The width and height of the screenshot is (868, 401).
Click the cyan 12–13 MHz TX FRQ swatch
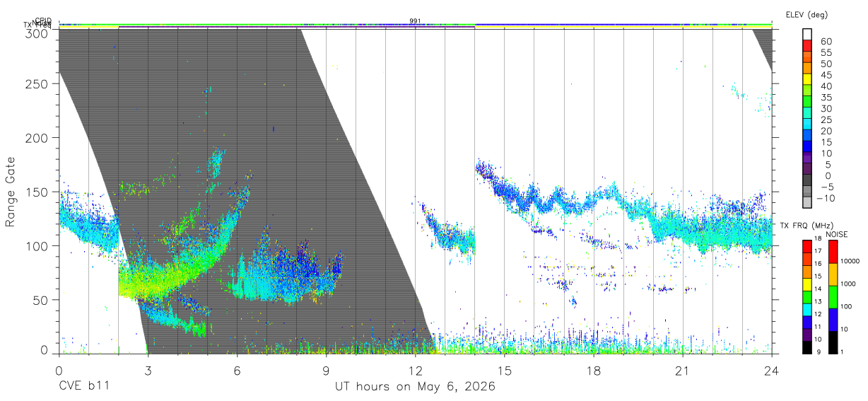pyautogui.click(x=807, y=309)
